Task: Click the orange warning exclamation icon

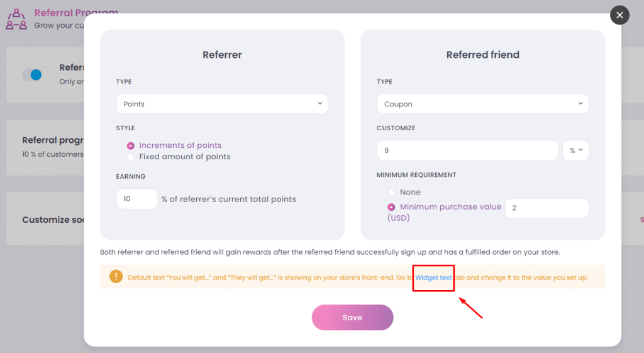Action: click(116, 277)
